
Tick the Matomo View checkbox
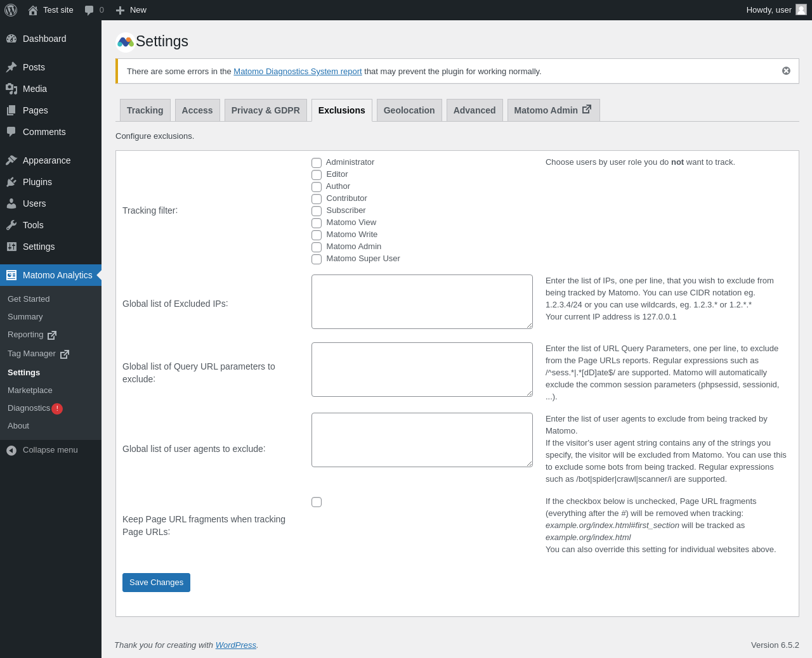click(317, 223)
